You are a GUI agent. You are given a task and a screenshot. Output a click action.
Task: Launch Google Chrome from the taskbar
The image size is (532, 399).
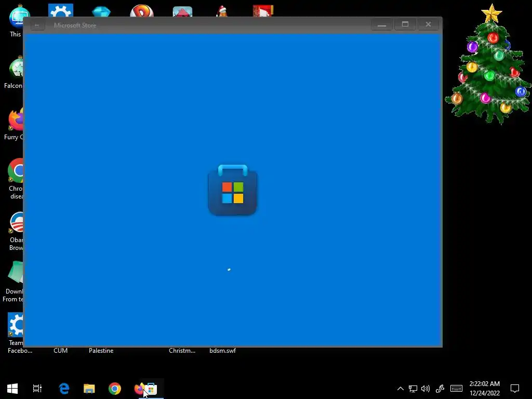point(115,389)
